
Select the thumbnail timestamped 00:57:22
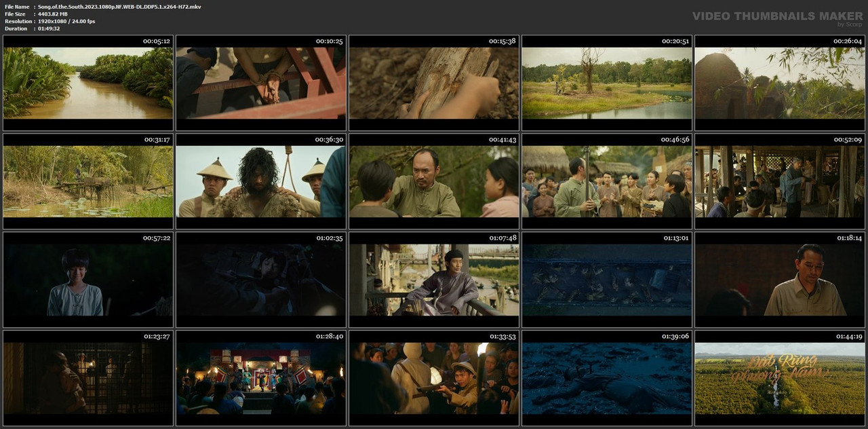coord(88,280)
